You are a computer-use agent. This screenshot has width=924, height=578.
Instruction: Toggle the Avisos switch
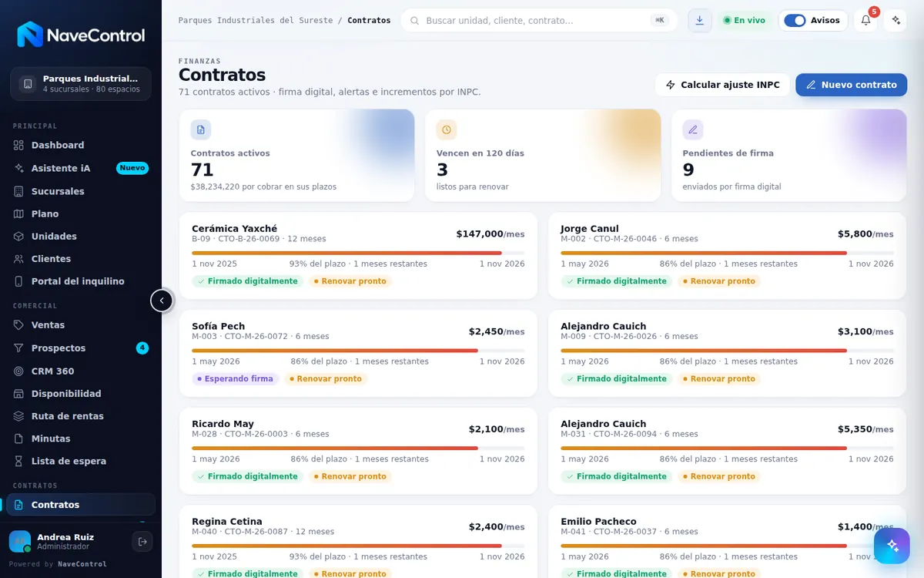(795, 21)
